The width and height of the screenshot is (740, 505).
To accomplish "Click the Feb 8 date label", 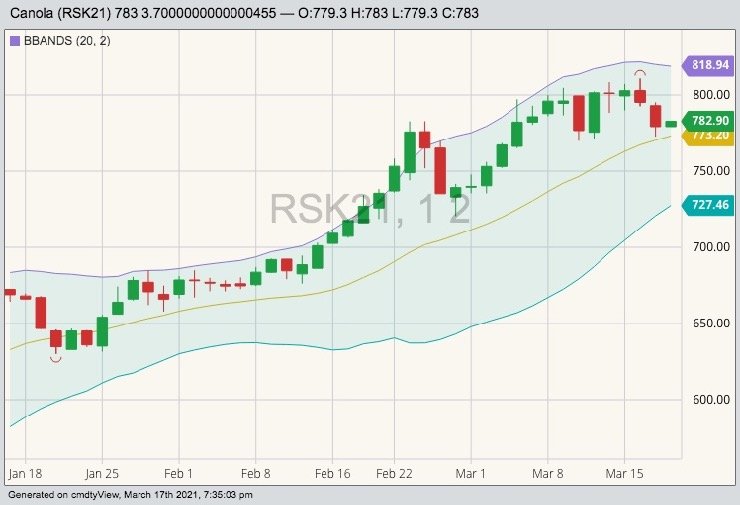I will [x=255, y=473].
